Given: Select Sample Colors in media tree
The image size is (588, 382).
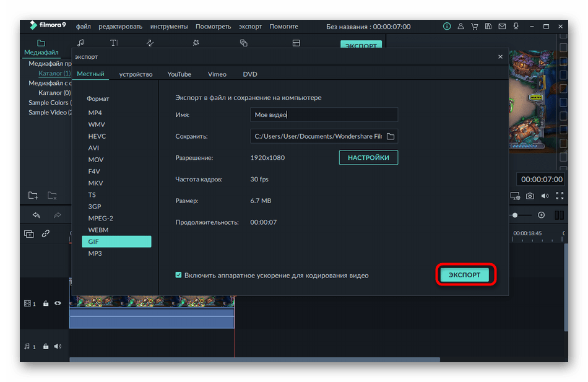Looking at the screenshot, I should [48, 103].
